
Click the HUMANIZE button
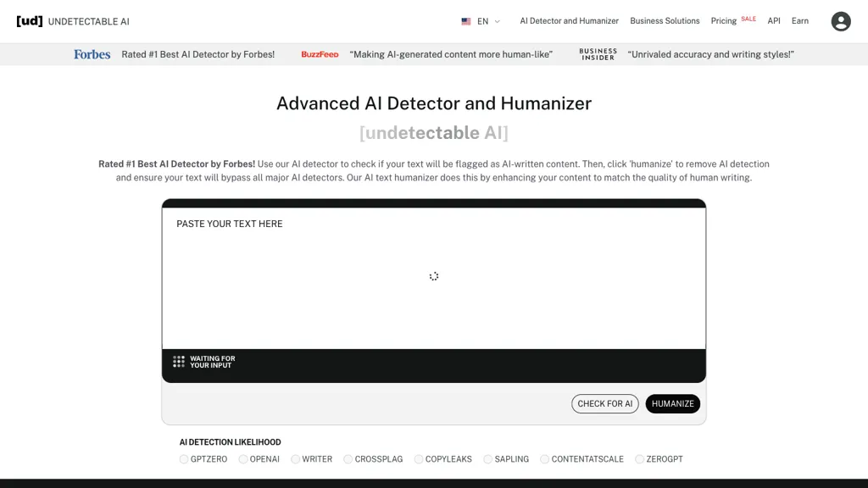point(673,403)
